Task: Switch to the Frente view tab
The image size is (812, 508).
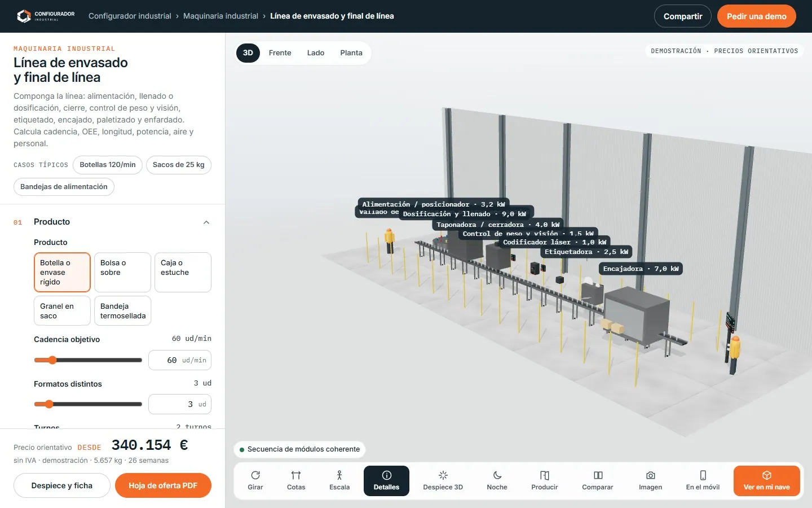Action: (280, 53)
